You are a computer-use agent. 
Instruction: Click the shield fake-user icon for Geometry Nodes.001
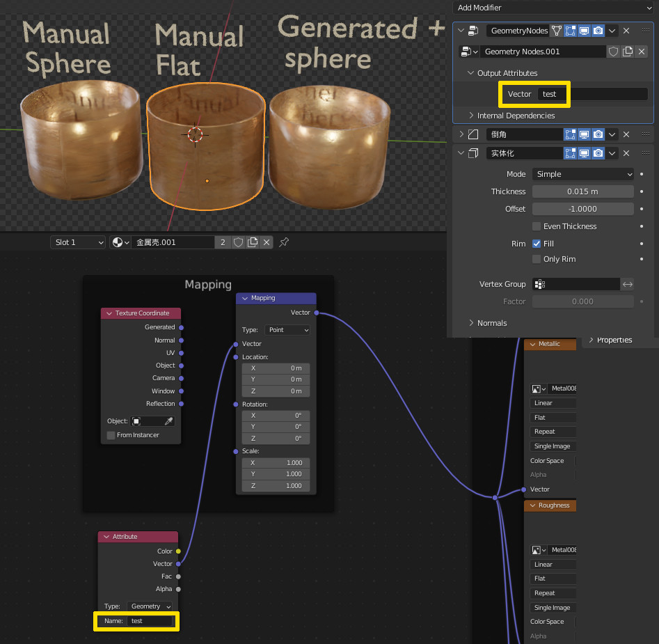pos(614,51)
